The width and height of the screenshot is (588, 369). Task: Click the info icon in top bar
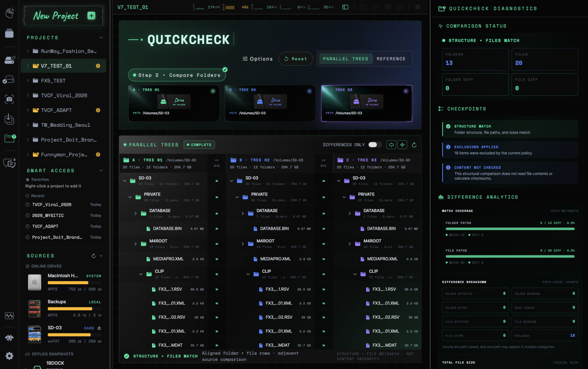click(417, 7)
